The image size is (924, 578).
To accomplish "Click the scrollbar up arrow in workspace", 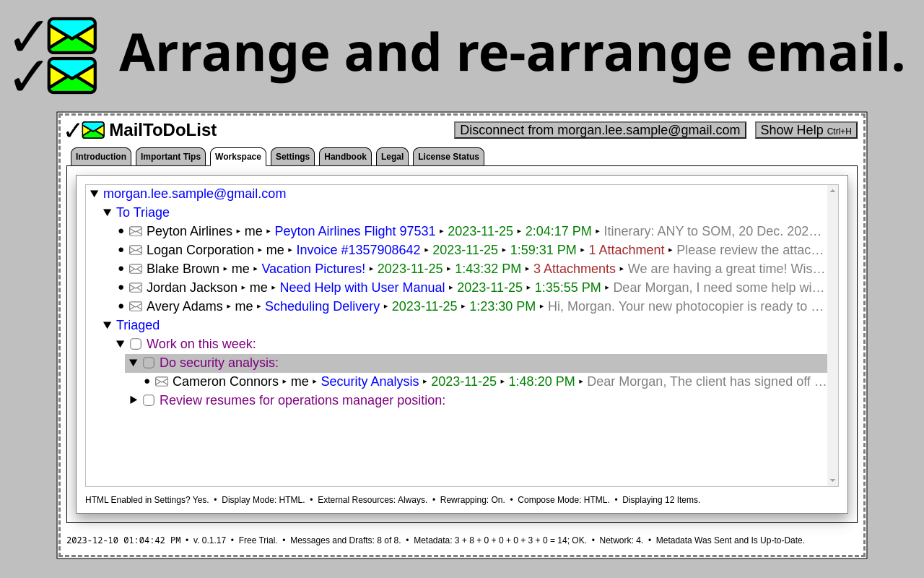I will 832,191.
